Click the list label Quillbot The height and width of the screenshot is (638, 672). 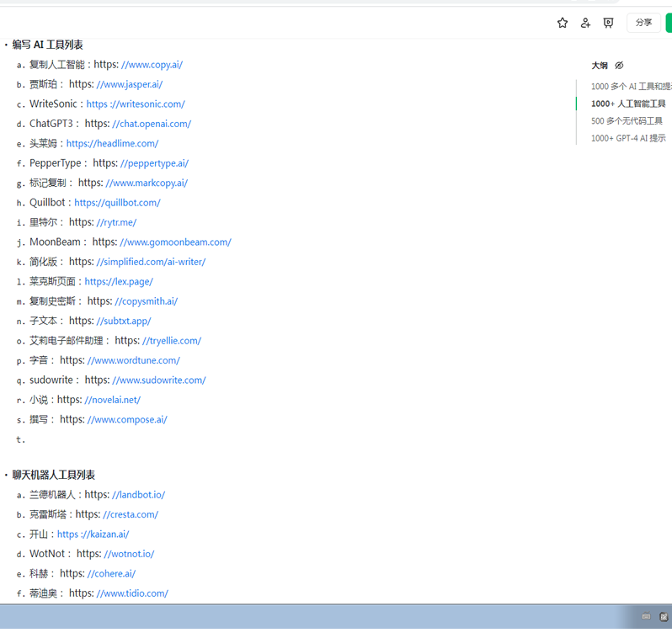click(47, 203)
